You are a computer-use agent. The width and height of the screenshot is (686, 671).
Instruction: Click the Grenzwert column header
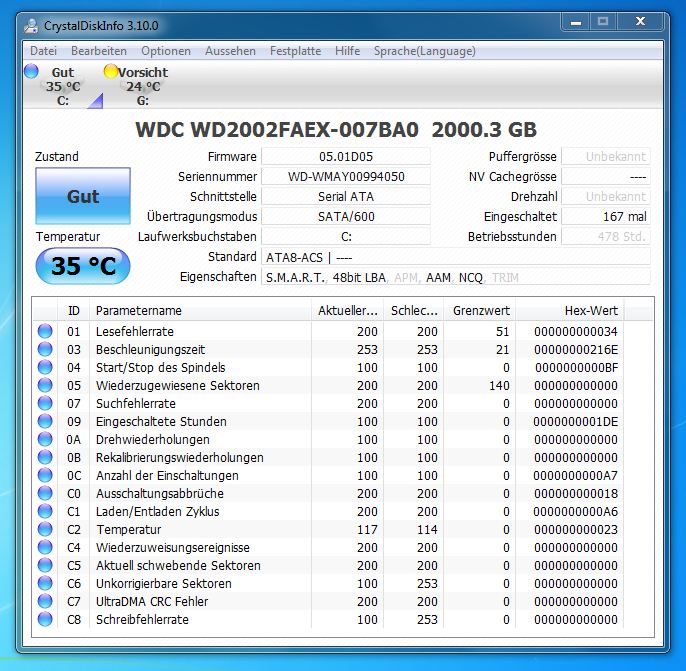coord(480,311)
